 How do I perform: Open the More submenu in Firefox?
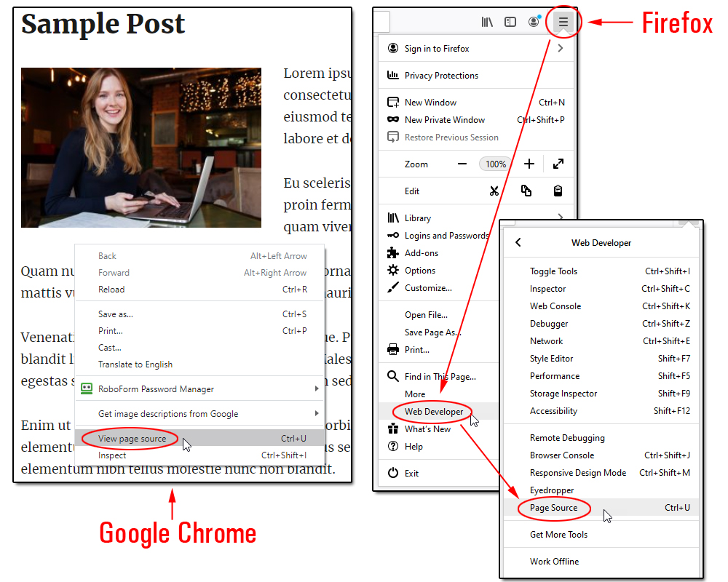tap(439, 394)
